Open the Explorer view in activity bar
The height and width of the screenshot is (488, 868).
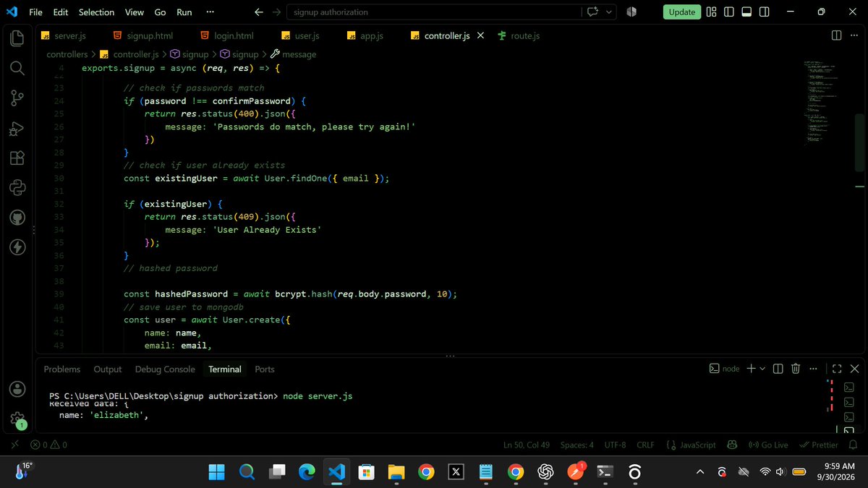click(17, 38)
